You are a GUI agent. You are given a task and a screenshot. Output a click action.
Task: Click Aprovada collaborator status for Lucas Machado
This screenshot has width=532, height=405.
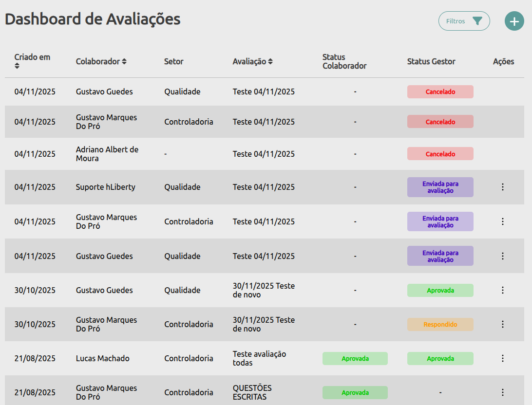click(355, 358)
